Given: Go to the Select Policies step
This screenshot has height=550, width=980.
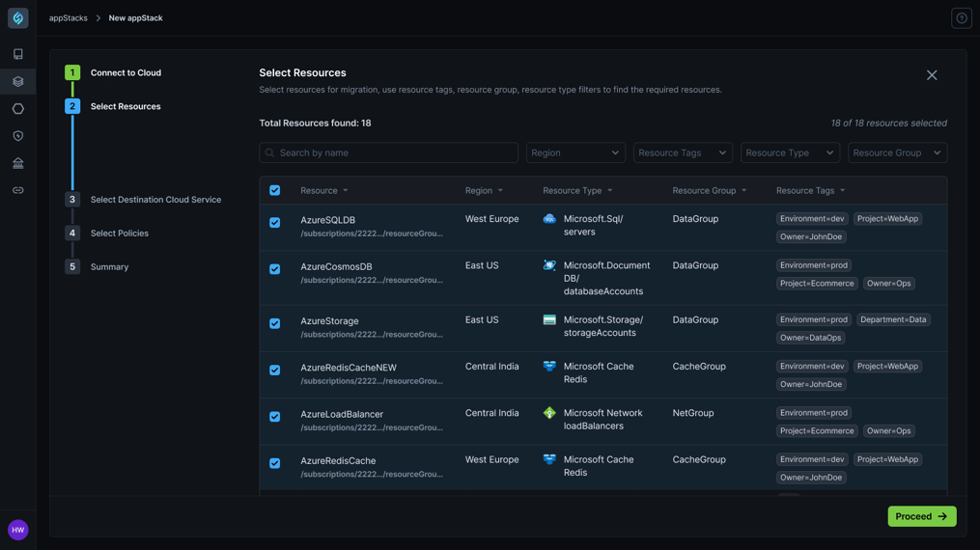Looking at the screenshot, I should pyautogui.click(x=120, y=234).
